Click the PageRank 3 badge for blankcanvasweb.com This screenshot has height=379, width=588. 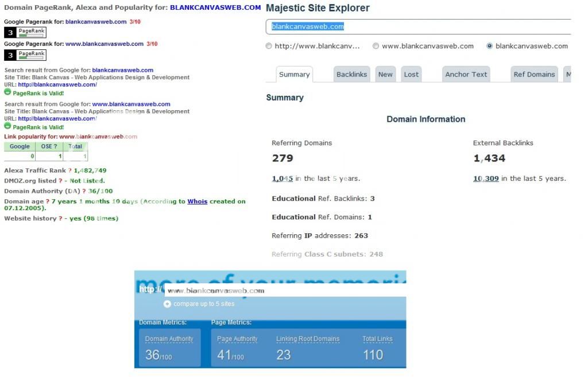pyautogui.click(x=25, y=33)
